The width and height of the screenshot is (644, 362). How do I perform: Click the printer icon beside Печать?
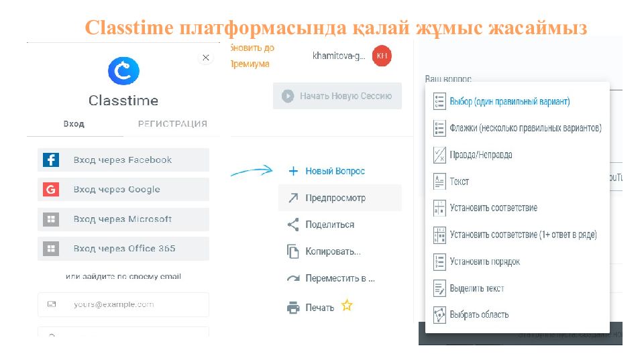[293, 308]
